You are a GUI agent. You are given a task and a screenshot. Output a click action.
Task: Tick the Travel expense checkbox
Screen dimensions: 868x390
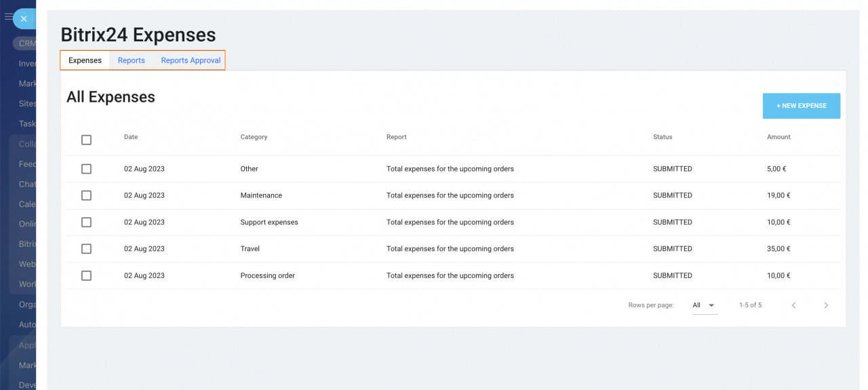[86, 249]
